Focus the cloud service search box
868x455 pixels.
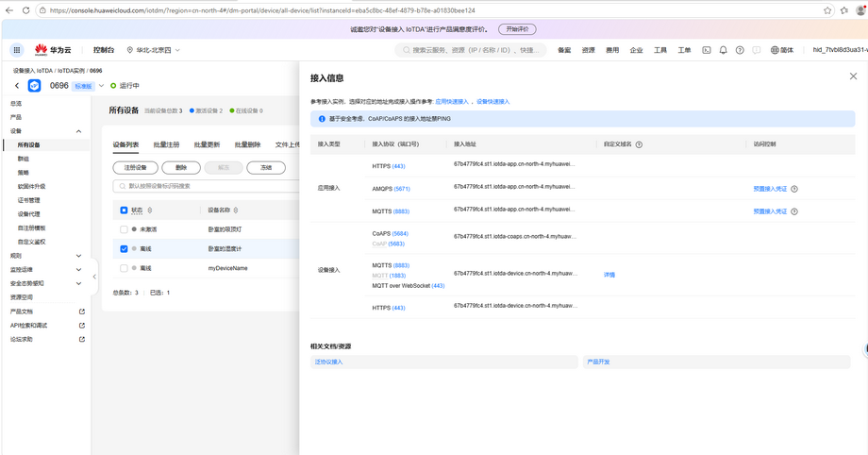click(471, 50)
